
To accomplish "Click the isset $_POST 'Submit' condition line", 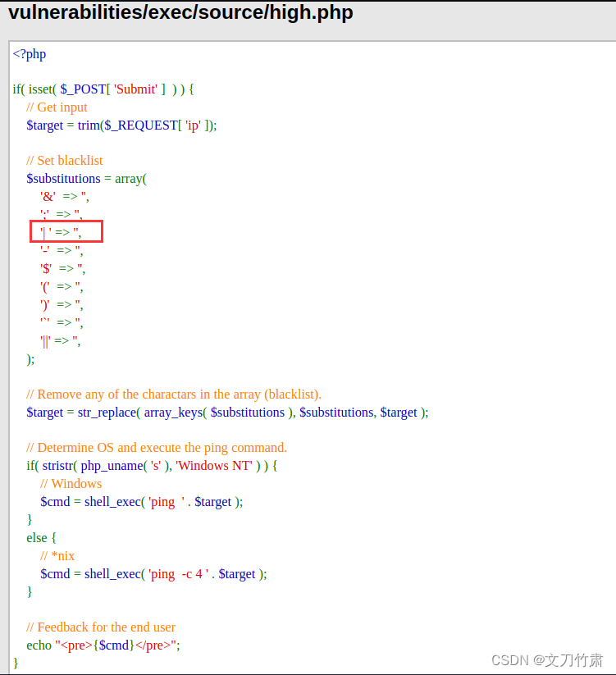I will point(103,89).
